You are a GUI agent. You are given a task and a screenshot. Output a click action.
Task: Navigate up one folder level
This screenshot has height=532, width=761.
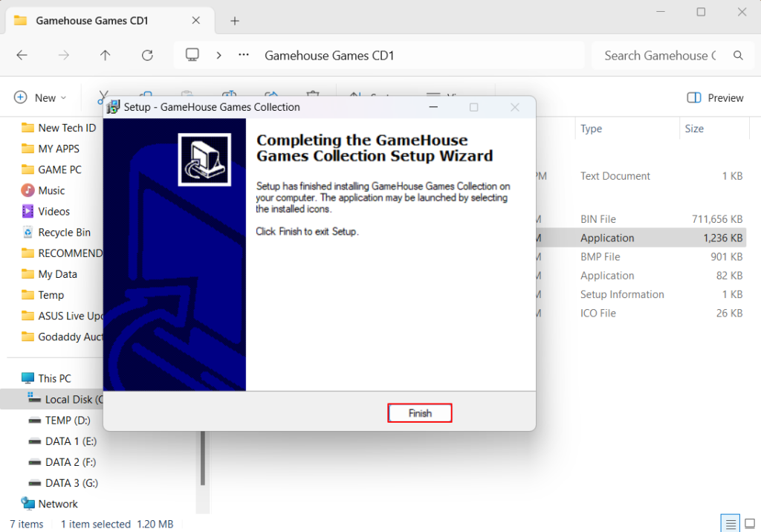pos(105,55)
